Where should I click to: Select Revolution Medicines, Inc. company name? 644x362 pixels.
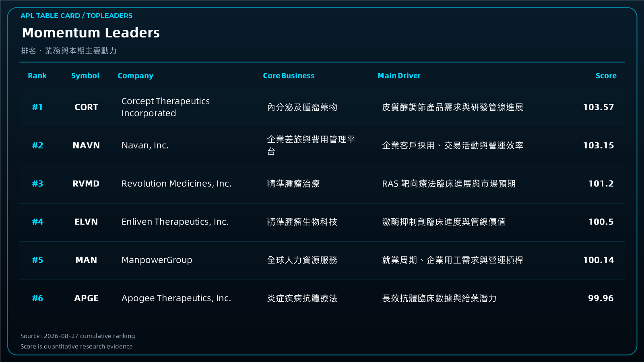pyautogui.click(x=176, y=183)
